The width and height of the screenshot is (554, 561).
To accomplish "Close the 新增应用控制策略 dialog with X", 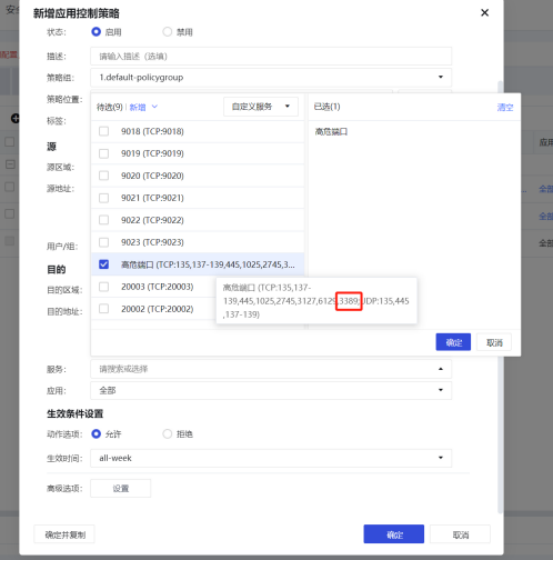I will click(485, 13).
